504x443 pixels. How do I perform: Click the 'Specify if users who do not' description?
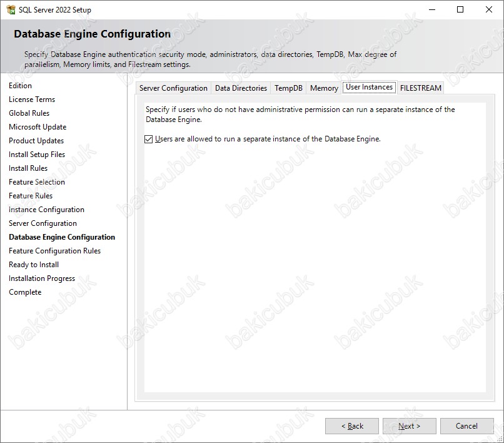[x=300, y=115]
